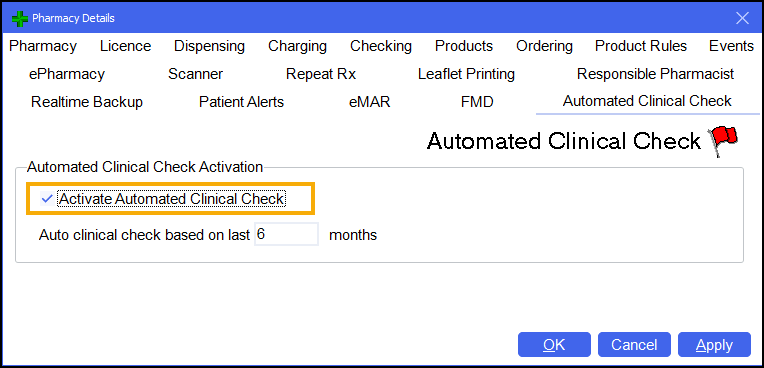Viewport: 764px width, 368px height.
Task: Select the Charging tab
Action: (297, 46)
